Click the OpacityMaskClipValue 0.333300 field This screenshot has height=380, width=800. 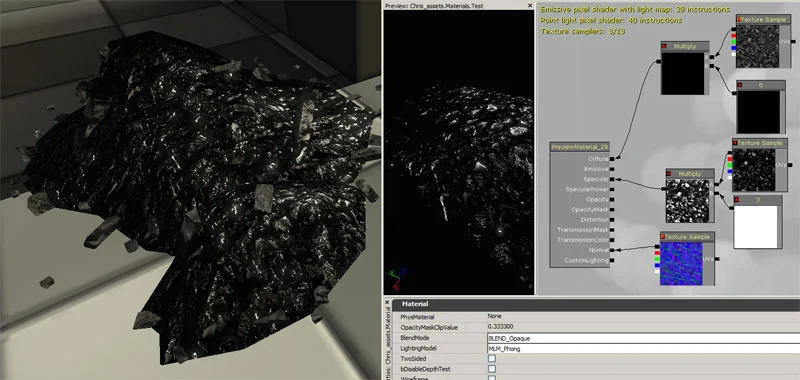[643, 327]
